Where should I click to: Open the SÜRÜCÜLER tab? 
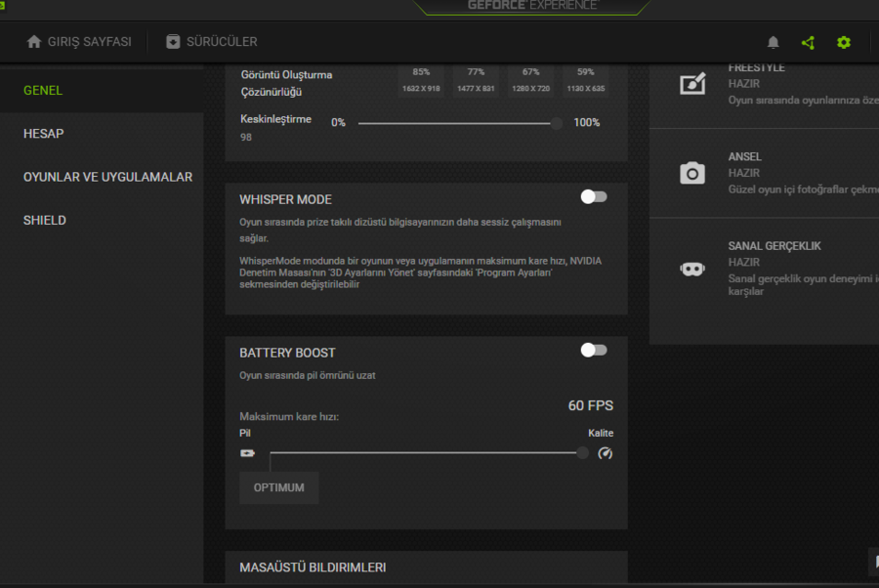212,41
